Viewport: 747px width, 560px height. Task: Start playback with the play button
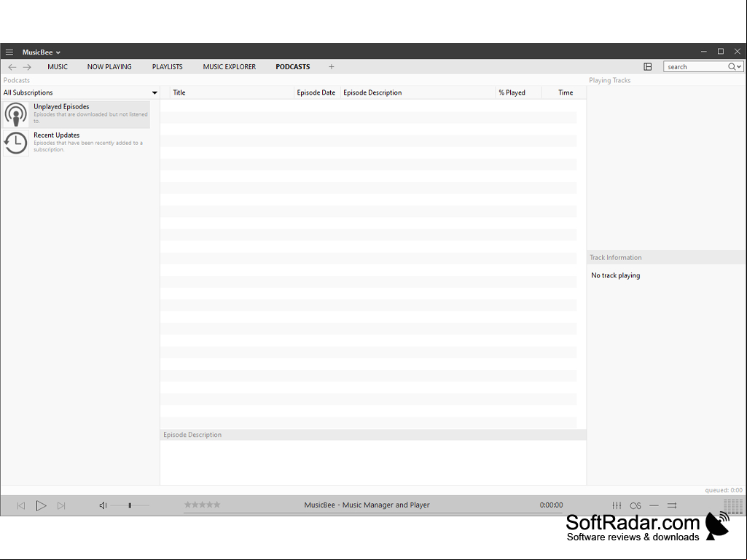coord(42,505)
